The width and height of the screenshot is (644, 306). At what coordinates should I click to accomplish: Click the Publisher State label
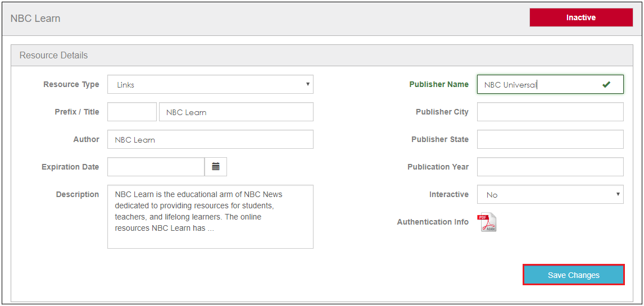pyautogui.click(x=440, y=139)
